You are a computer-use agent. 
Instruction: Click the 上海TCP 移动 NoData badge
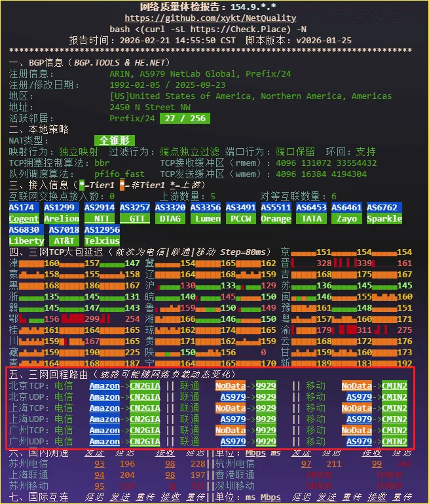tap(356, 408)
